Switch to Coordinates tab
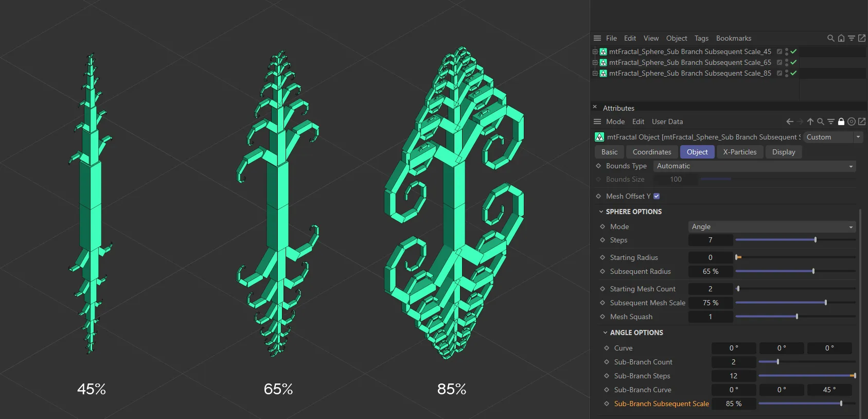Screen dimensions: 868x419 pos(652,152)
